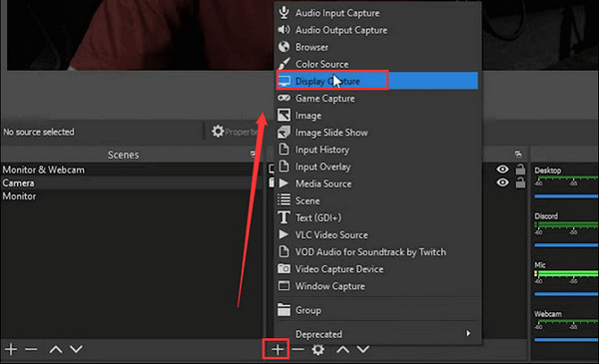Click the Window Capture window icon

284,286
